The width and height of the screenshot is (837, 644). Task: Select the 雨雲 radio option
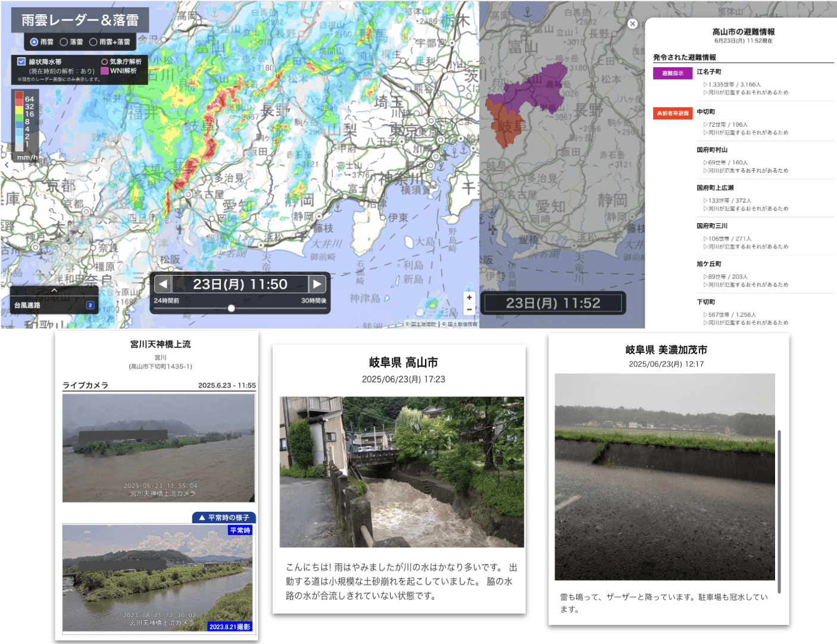(34, 42)
